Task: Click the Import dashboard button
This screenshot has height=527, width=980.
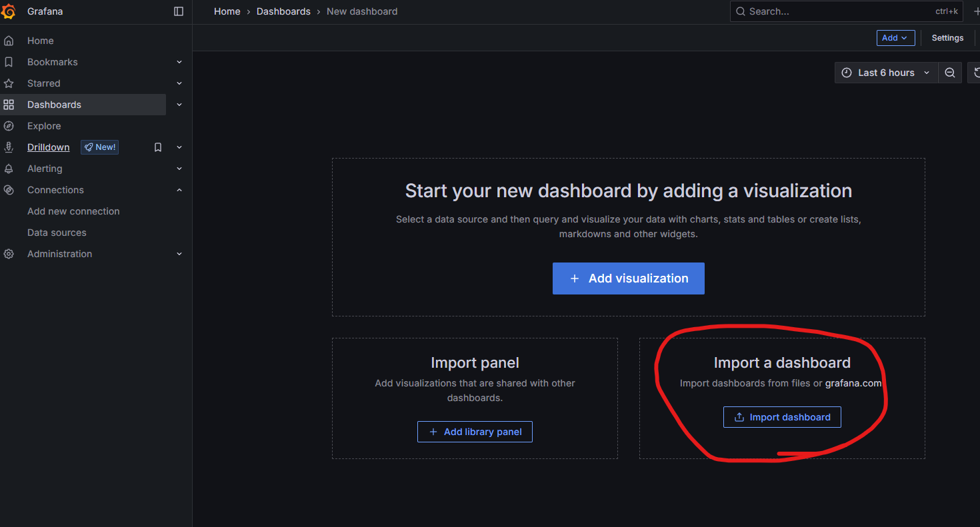Action: coord(782,417)
